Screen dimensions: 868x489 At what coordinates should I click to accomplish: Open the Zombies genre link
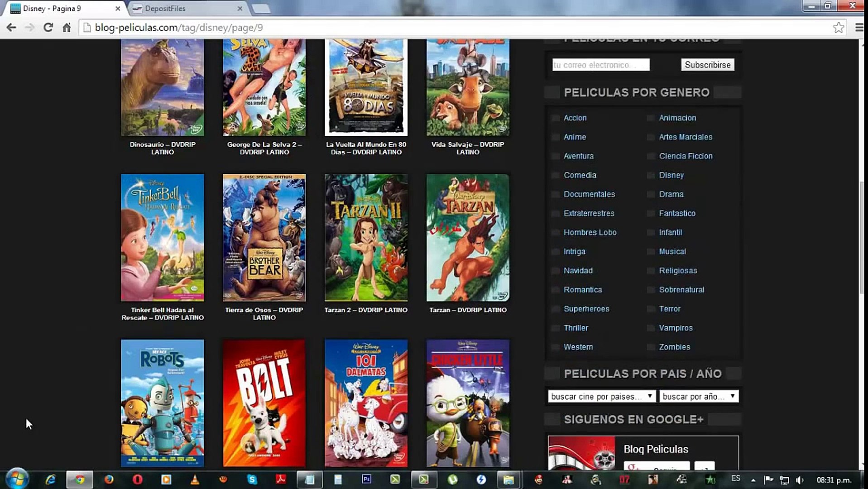pyautogui.click(x=674, y=347)
